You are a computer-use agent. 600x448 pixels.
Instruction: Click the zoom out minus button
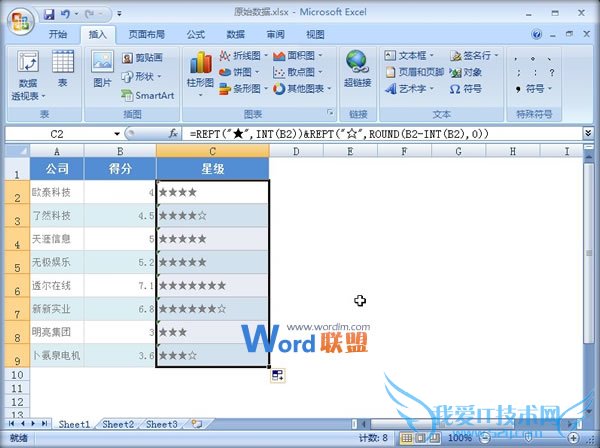(485, 438)
